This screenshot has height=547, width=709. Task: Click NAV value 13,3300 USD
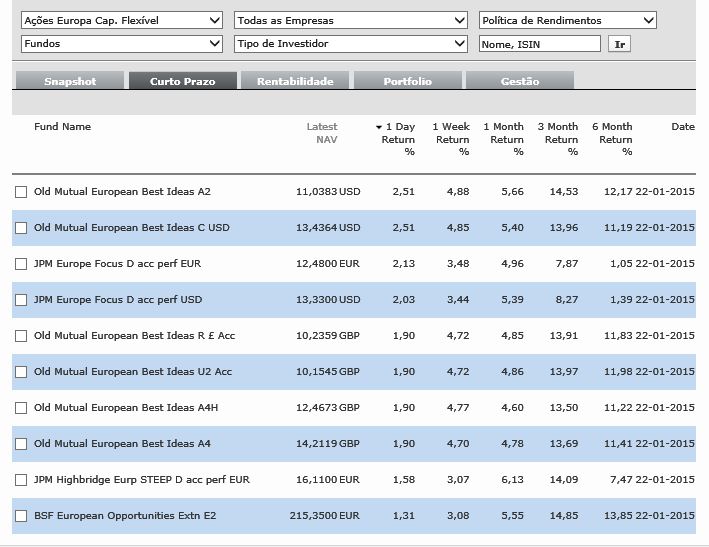click(328, 299)
